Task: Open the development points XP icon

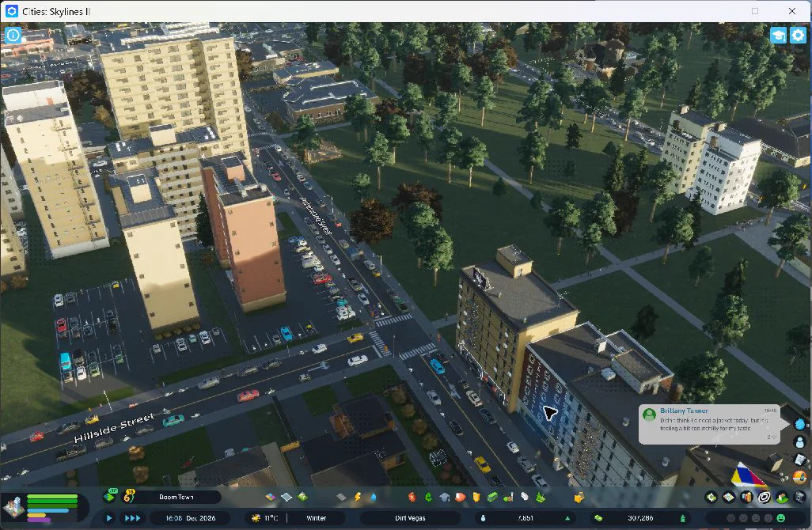Action: [109, 496]
